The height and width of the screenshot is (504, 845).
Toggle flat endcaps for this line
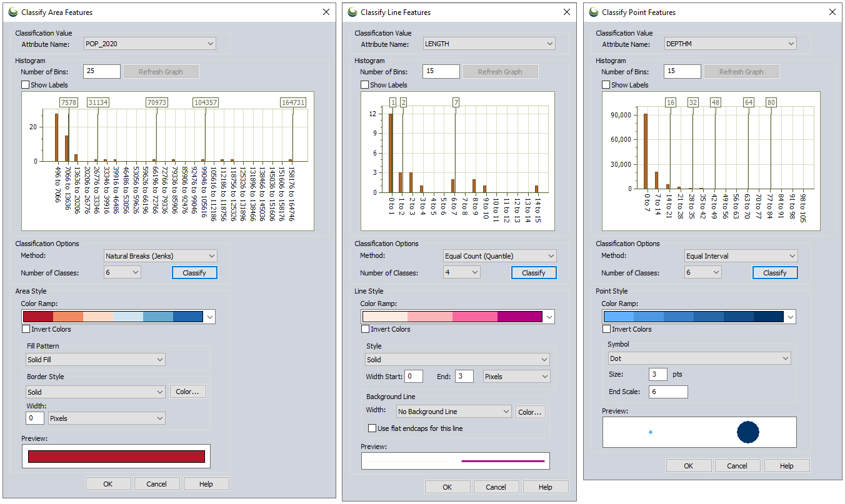[372, 428]
